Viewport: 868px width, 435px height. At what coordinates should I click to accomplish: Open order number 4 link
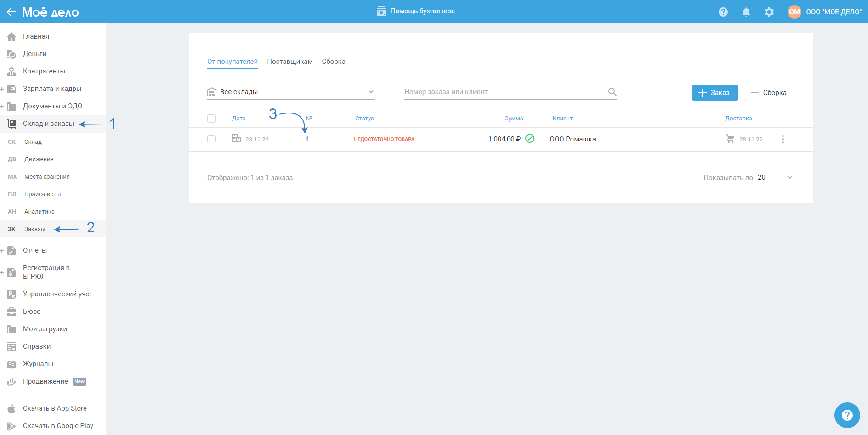tap(307, 139)
